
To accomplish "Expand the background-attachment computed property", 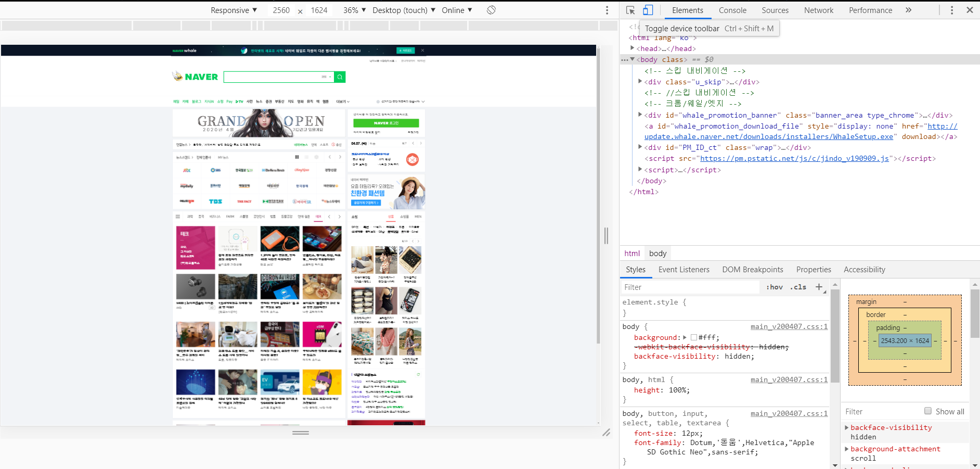I will 846,449.
